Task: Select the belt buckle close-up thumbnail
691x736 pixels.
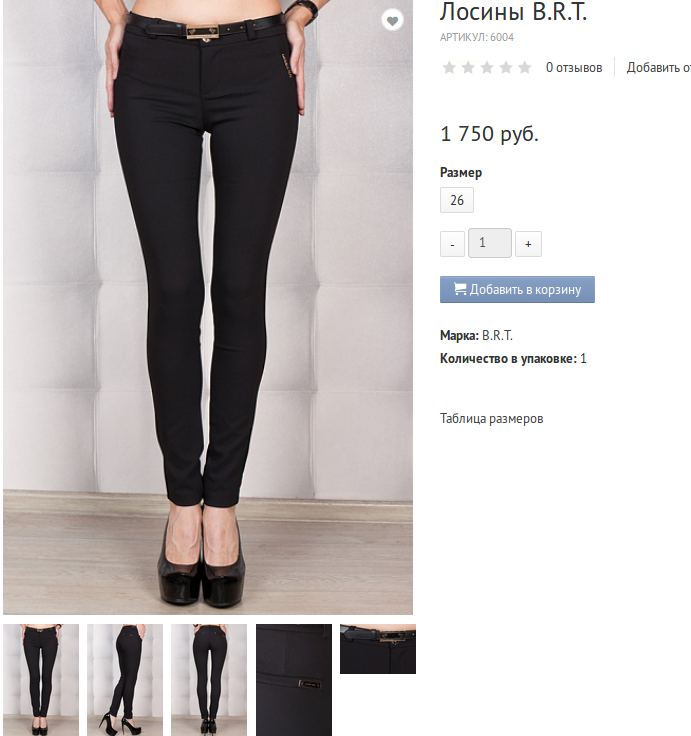Action: 378,649
